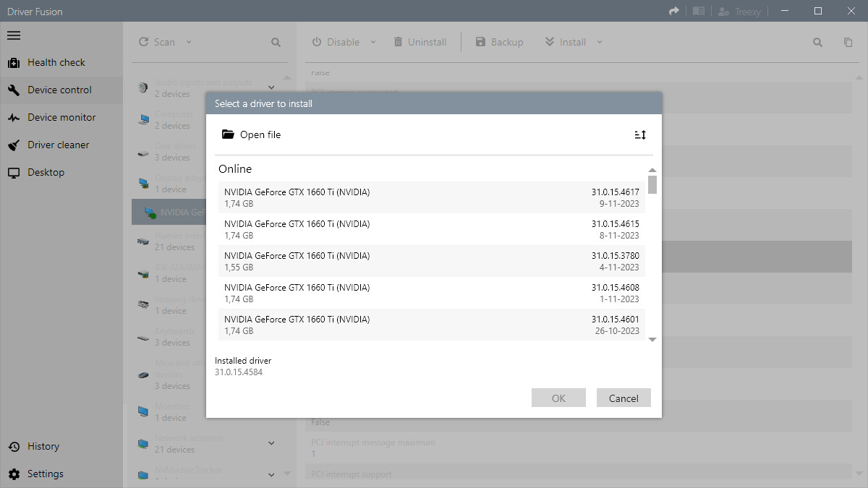Toggle sort order icon in driver dialog

tap(639, 135)
